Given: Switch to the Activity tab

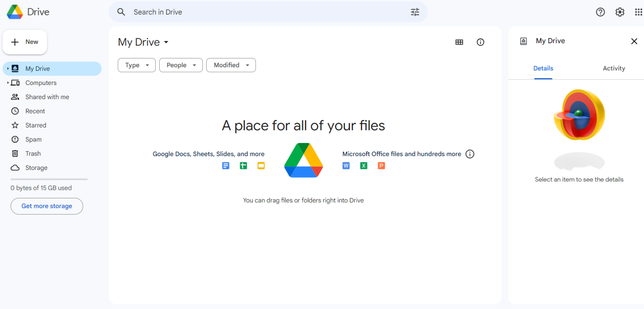Looking at the screenshot, I should [x=613, y=69].
